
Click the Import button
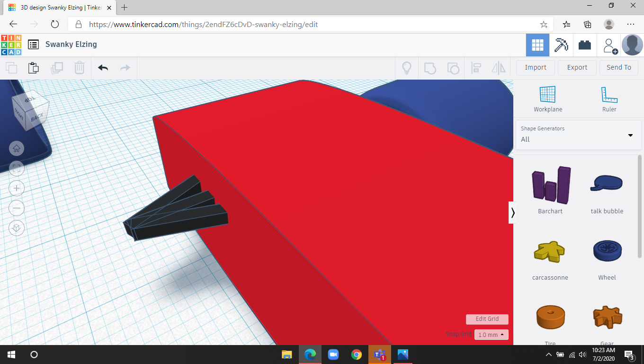tap(536, 67)
